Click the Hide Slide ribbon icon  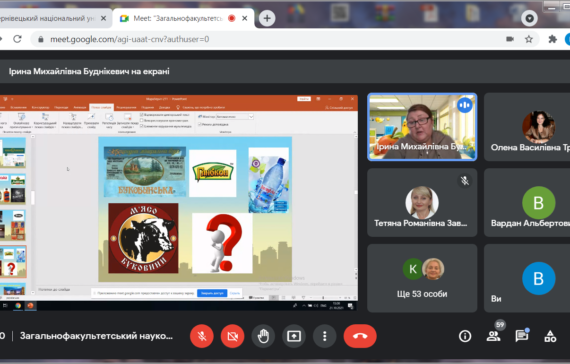(91, 121)
